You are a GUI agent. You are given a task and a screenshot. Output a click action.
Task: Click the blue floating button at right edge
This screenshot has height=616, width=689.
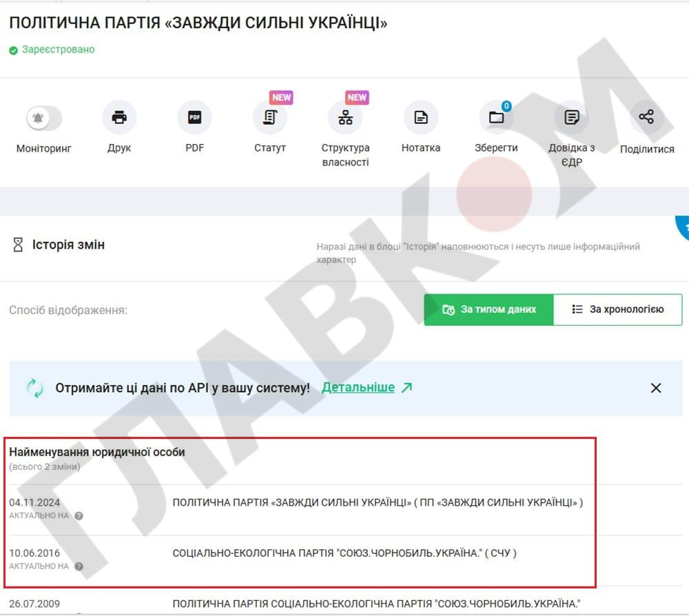pyautogui.click(x=682, y=226)
